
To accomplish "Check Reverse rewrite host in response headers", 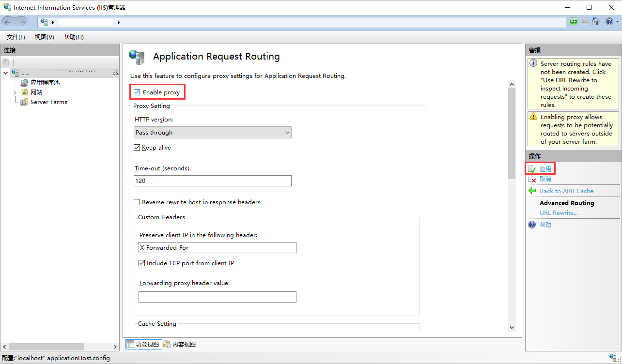I will [x=137, y=202].
